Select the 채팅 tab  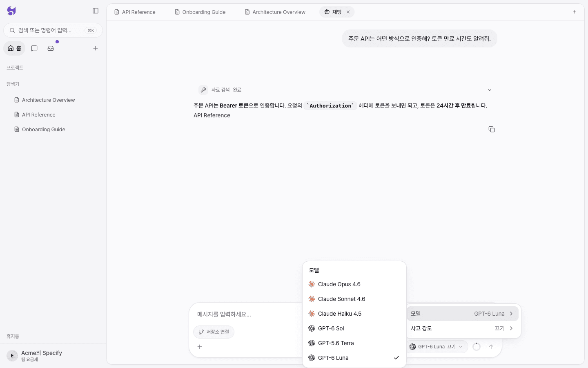(337, 12)
